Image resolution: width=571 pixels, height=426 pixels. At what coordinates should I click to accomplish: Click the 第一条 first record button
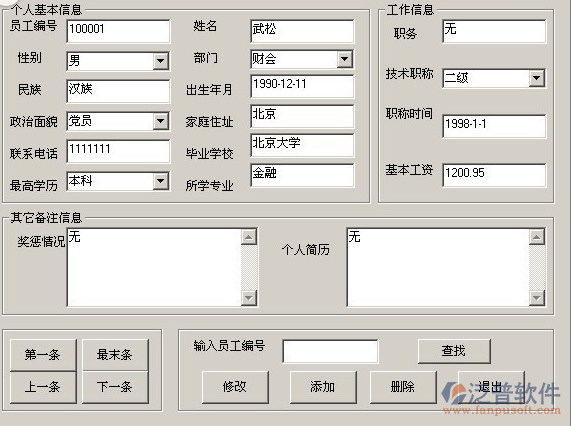point(43,355)
